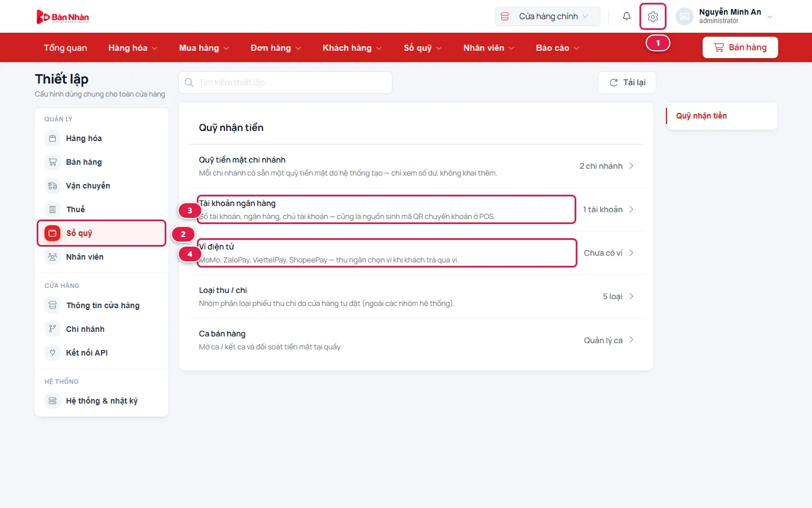Click the Thông tin cửa hàng icon
This screenshot has height=508, width=812.
point(52,305)
